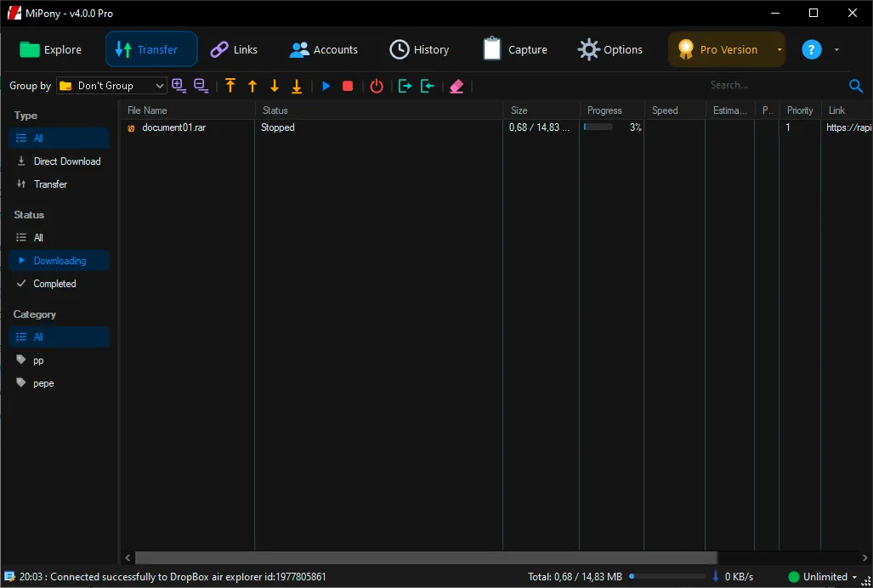Select the pp category tag

click(59, 360)
